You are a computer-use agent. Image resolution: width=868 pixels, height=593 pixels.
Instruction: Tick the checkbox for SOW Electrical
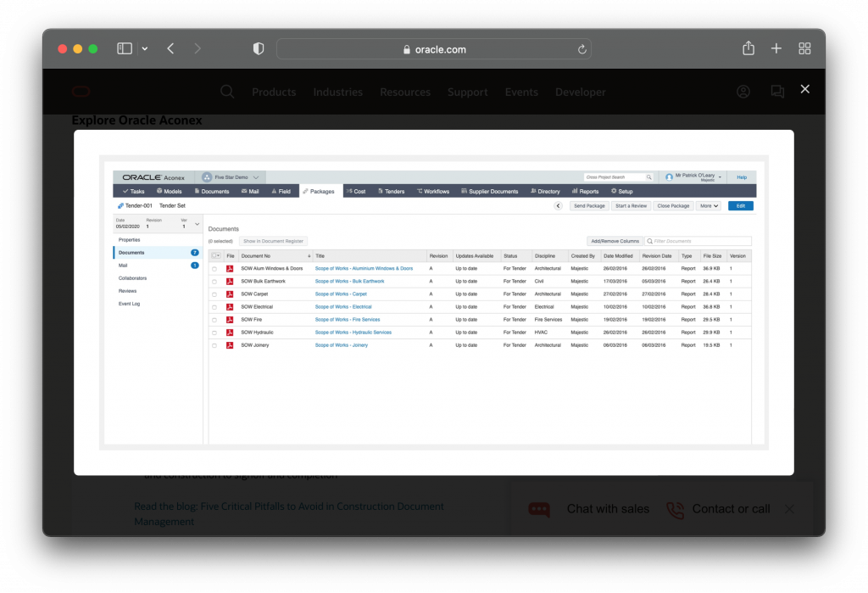(x=214, y=307)
